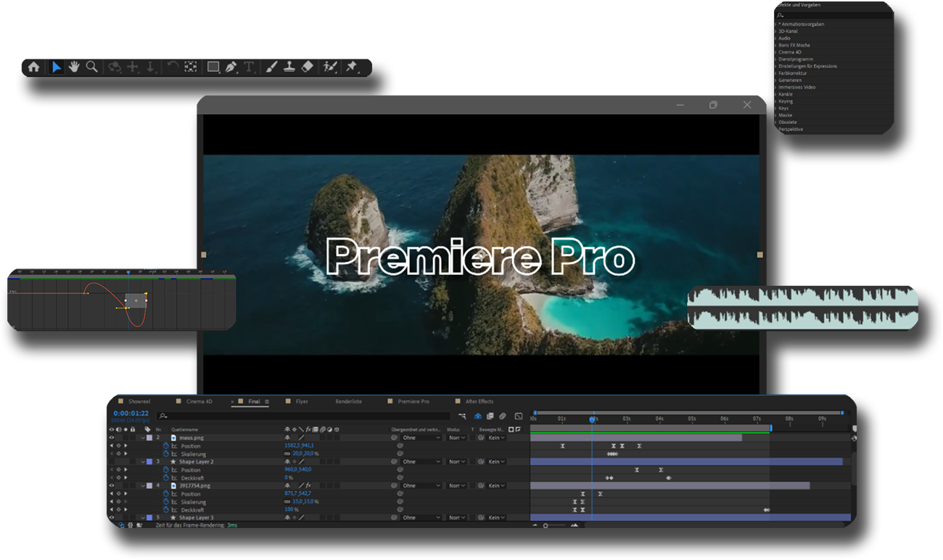Image resolution: width=943 pixels, height=560 pixels.
Task: Click the parent pick whip for maus.png
Action: [394, 437]
